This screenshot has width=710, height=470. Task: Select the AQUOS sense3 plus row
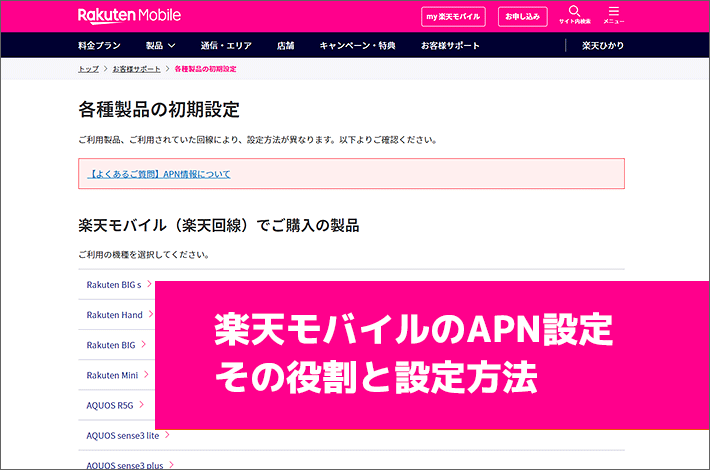(351, 460)
